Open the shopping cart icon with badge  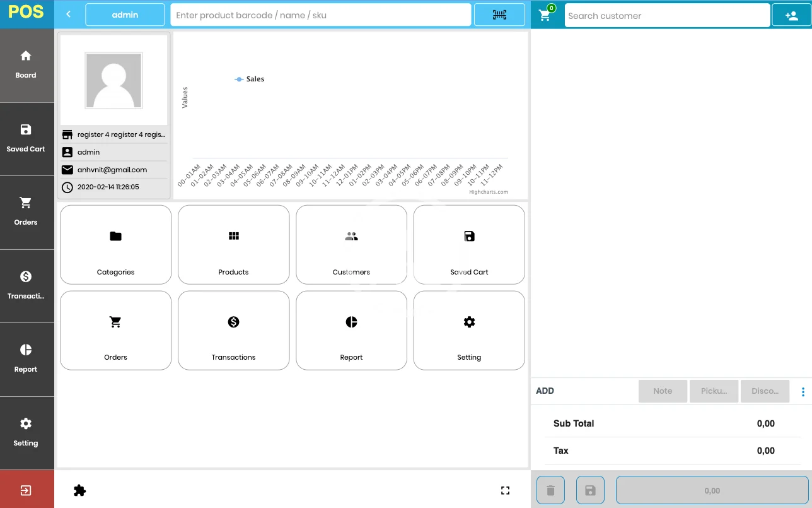click(545, 15)
